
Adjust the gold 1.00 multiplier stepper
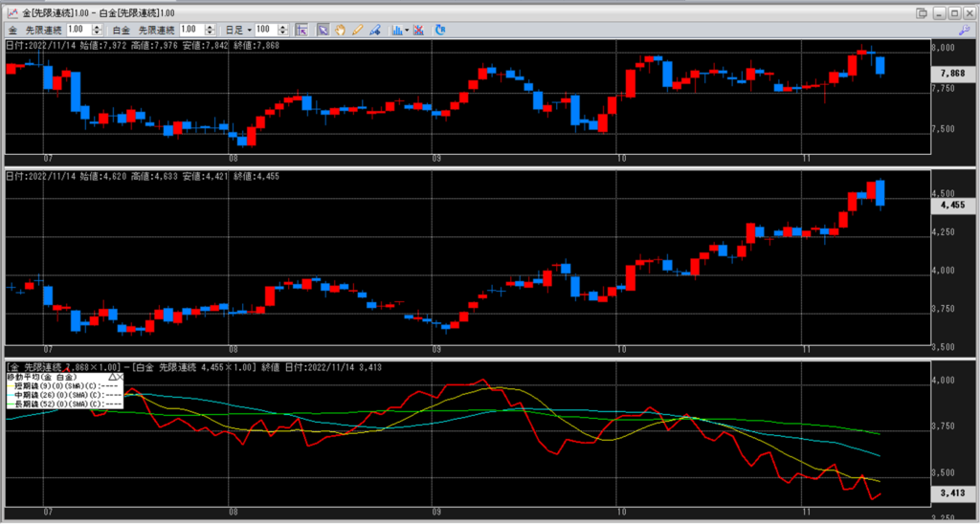[96, 30]
